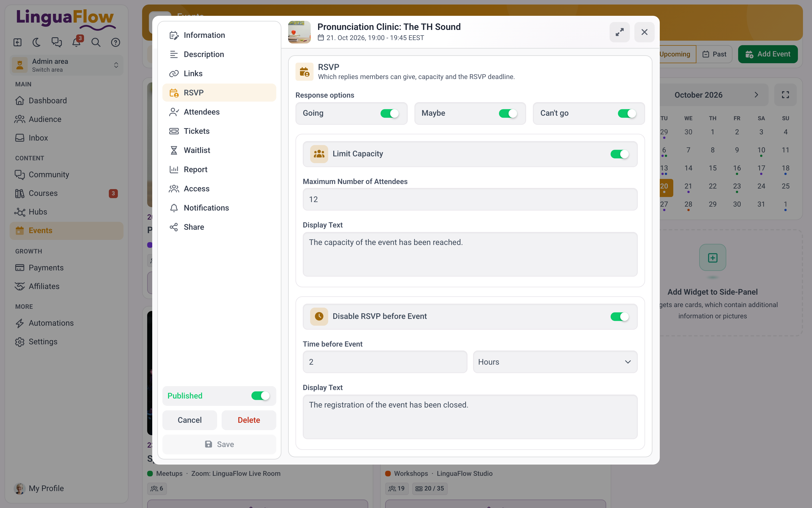The width and height of the screenshot is (812, 508).
Task: Click the event thumbnail image
Action: [x=299, y=32]
